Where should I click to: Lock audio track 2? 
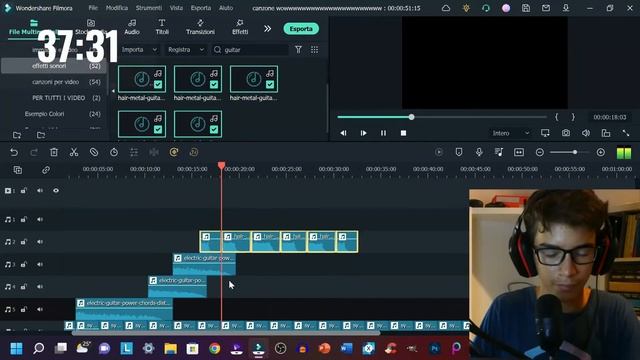click(x=24, y=242)
